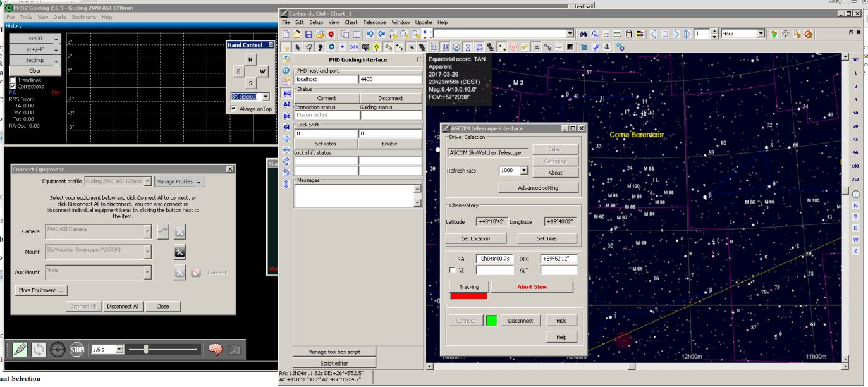Image resolution: width=868 pixels, height=387 pixels.
Task: Click the save chart floppy disk icon
Action: [309, 34]
